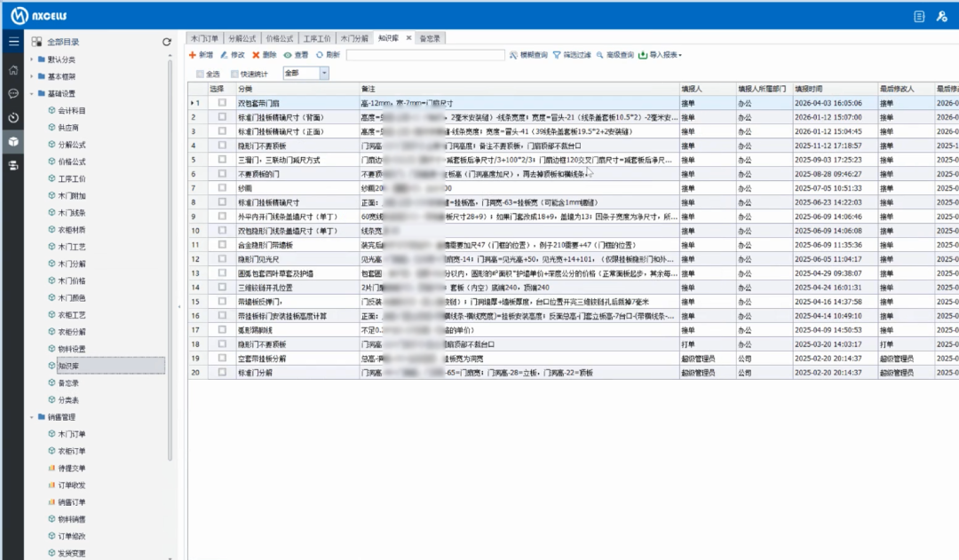
Task: Open 会计科目 in the tree
Action: (72, 111)
